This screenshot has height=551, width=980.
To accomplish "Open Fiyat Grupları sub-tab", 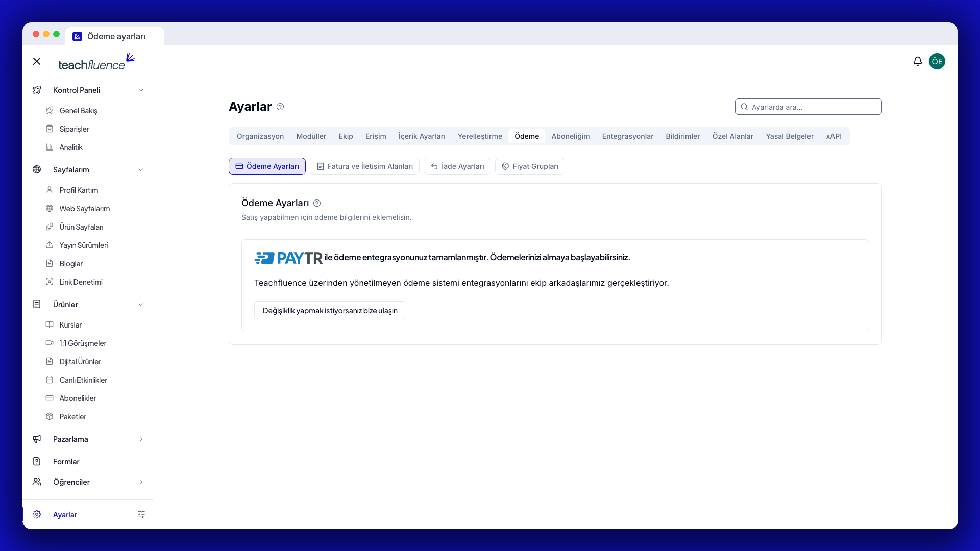I will point(530,166).
